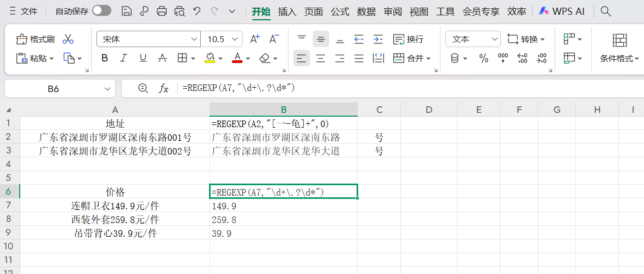The width and height of the screenshot is (644, 274).
Task: Click the 换行 wrap text button
Action: tap(409, 39)
